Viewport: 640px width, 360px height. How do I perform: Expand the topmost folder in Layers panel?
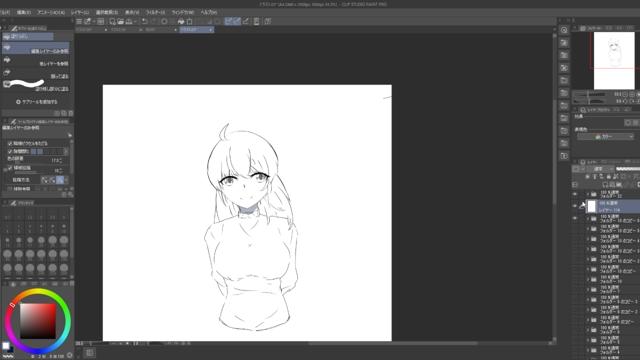point(588,194)
